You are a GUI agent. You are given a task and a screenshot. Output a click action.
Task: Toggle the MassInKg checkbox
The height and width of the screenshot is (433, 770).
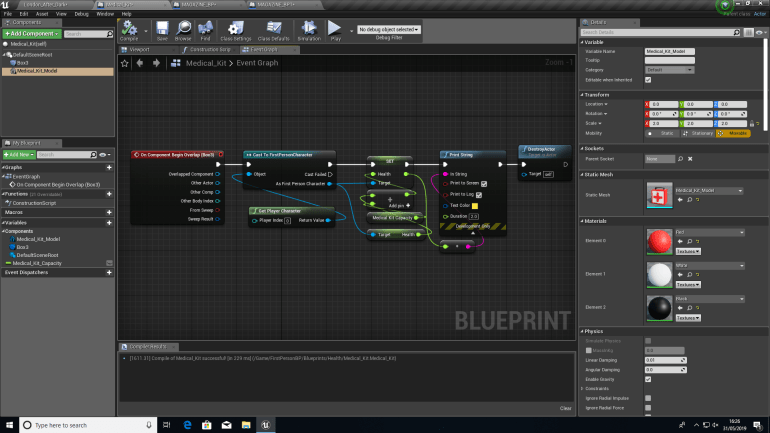pos(589,351)
